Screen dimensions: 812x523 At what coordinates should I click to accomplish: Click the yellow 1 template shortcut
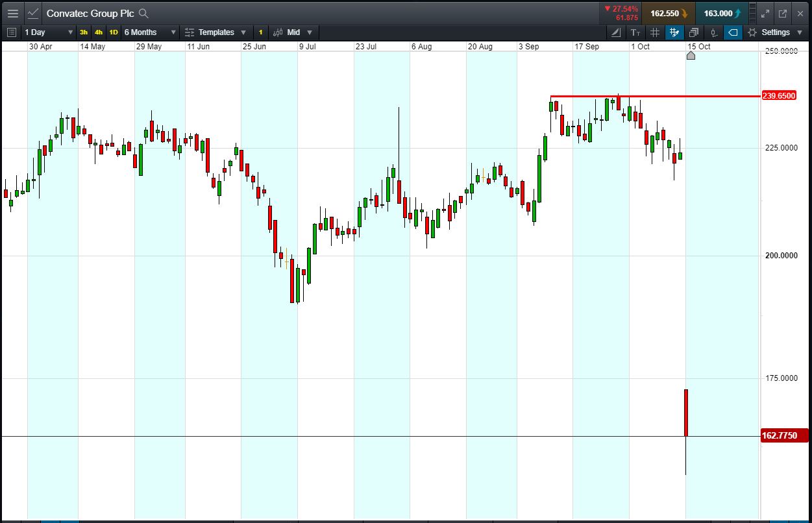(260, 32)
